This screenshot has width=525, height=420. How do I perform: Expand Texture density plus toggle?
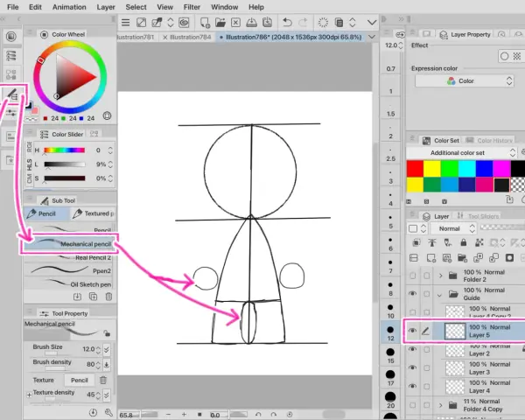29,395
